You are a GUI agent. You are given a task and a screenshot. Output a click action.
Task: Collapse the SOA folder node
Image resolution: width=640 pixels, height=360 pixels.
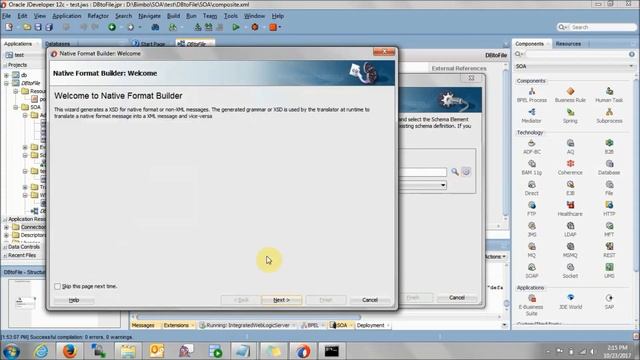(x=16, y=107)
